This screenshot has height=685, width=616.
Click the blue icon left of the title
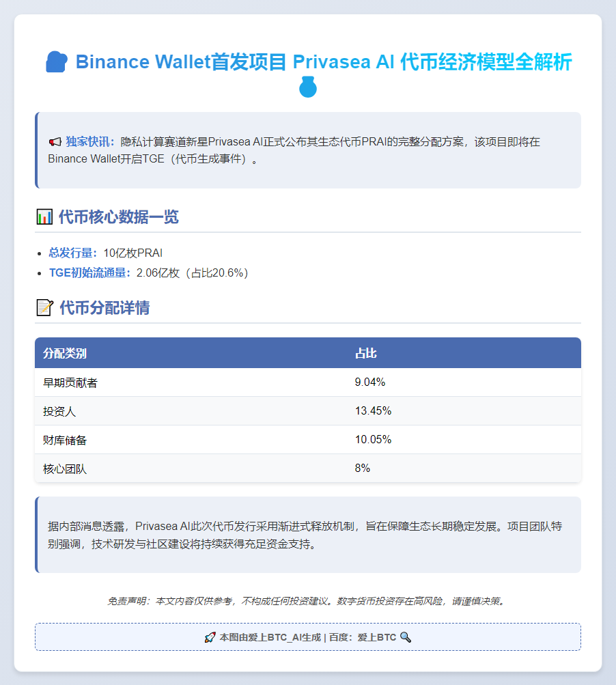coord(57,62)
